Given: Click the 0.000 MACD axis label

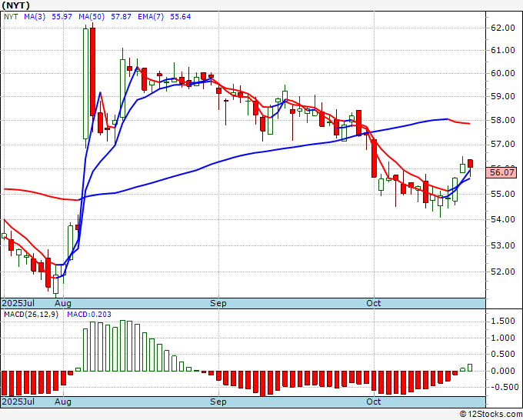Looking at the screenshot, I should pyautogui.click(x=503, y=371).
